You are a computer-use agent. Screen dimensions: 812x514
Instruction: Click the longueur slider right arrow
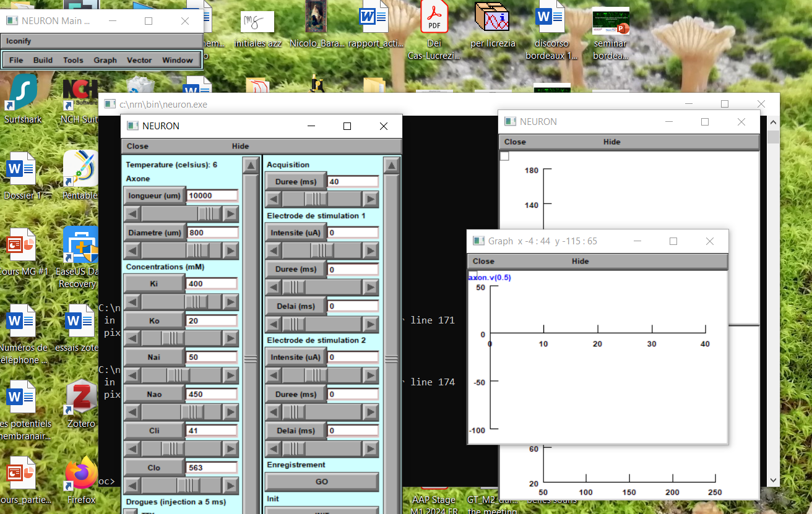tap(231, 214)
